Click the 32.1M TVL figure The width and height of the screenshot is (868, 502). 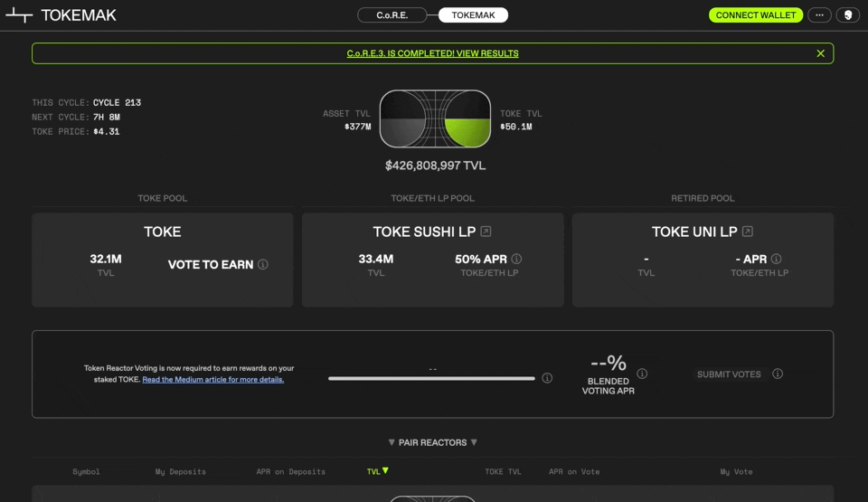pos(106,259)
